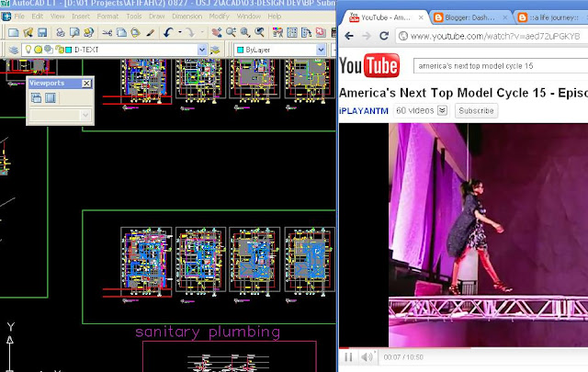
Task: Open the DesignCenter grid icon
Action: pyautogui.click(x=292, y=33)
